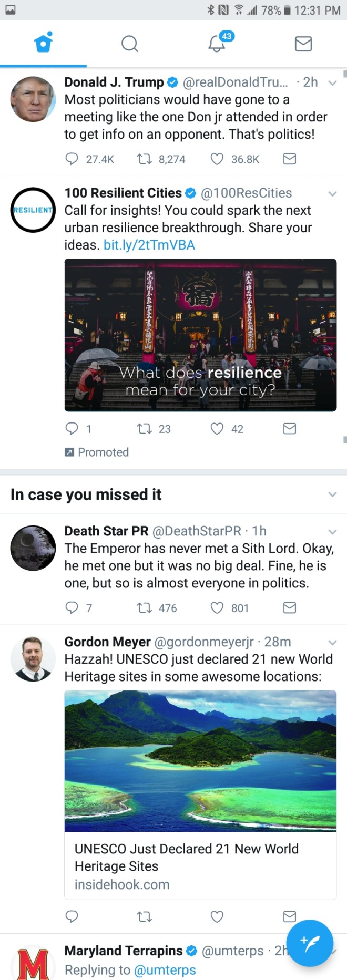
Task: Retweet Donald J. Trump's tweet
Action: click(x=144, y=159)
